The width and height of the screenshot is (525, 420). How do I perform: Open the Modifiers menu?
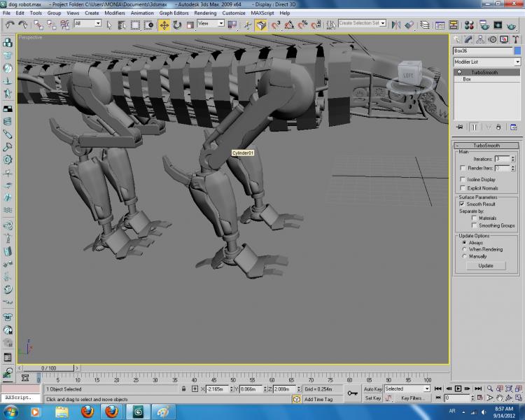tap(115, 13)
